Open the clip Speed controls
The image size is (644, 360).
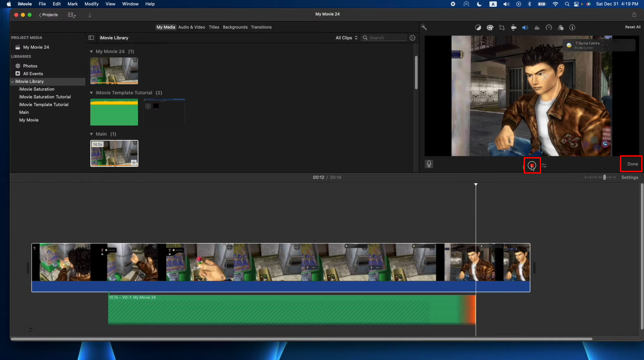coord(549,27)
